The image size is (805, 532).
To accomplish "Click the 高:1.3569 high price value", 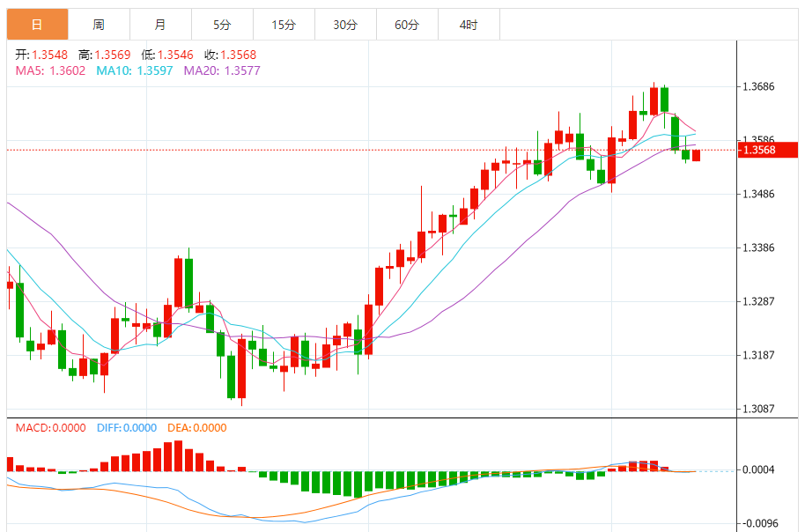I will (x=104, y=55).
